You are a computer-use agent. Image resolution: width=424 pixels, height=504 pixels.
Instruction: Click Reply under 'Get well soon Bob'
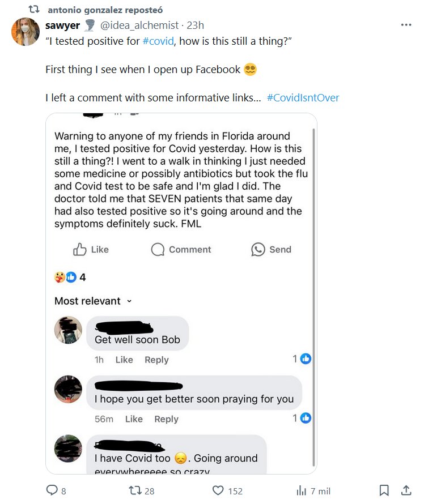(156, 360)
